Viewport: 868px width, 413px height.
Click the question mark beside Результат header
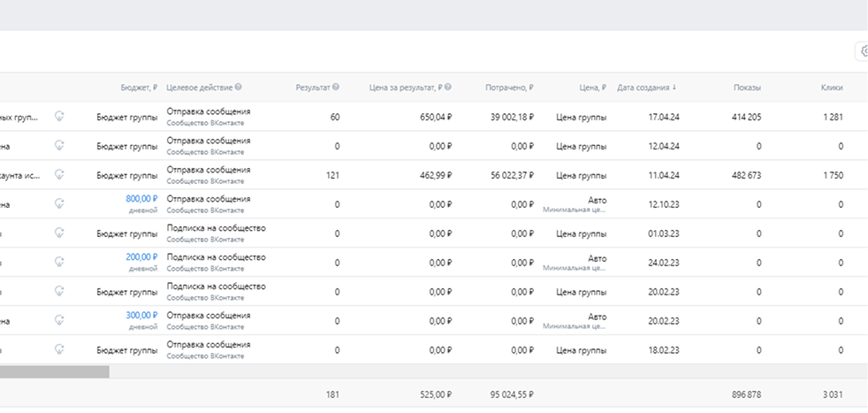[x=336, y=88]
